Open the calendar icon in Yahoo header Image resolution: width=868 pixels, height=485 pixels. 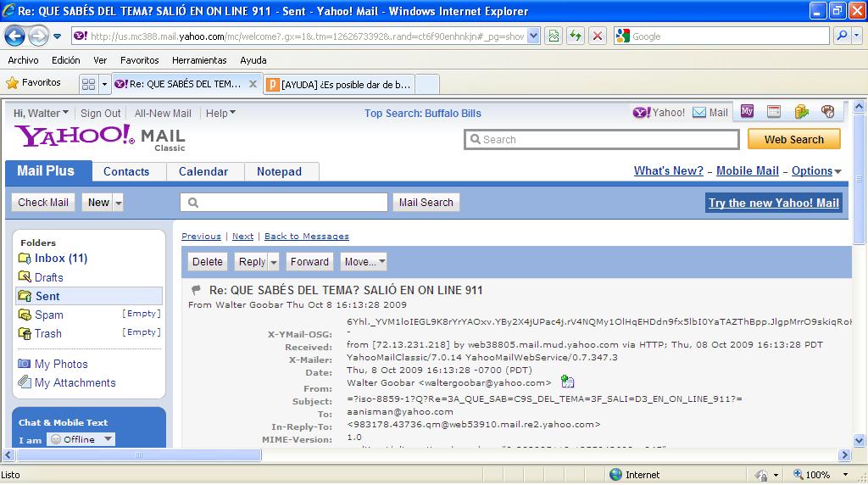(774, 111)
